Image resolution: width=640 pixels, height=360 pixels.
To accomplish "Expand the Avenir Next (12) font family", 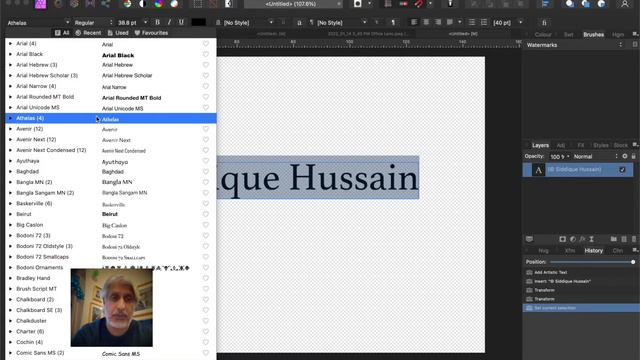I will coord(11,140).
